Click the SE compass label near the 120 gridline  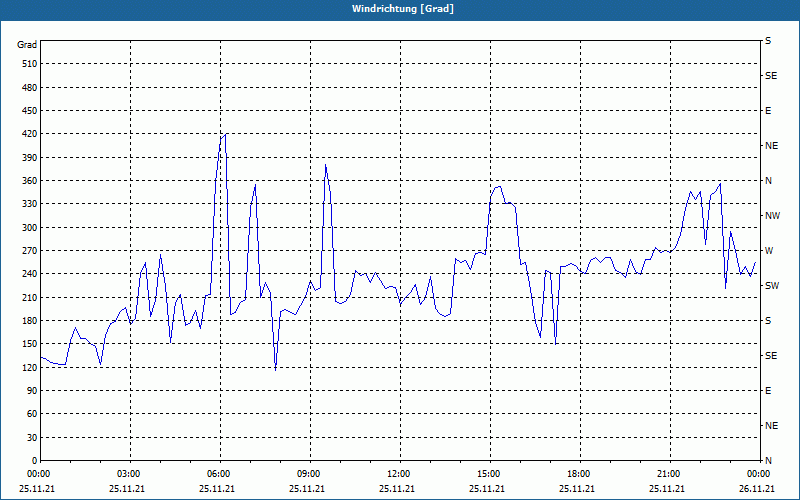click(x=771, y=356)
